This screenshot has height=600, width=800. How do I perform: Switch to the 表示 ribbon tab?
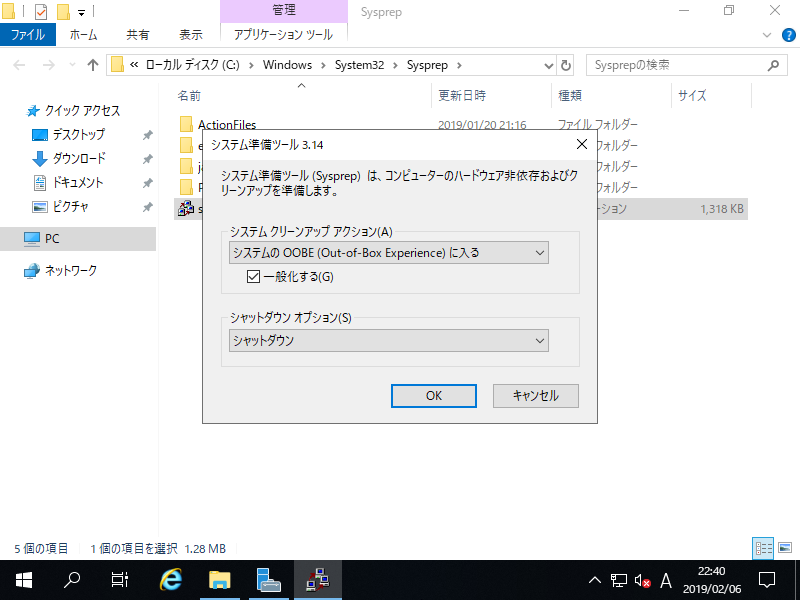coord(191,35)
